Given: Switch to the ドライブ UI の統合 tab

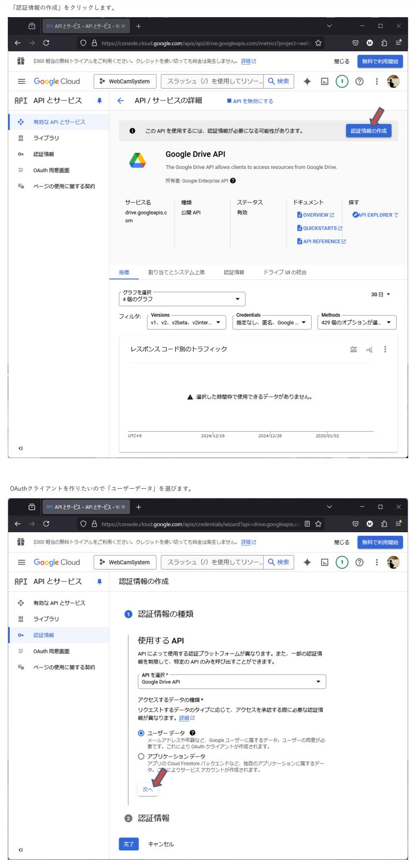Looking at the screenshot, I should 285,272.
